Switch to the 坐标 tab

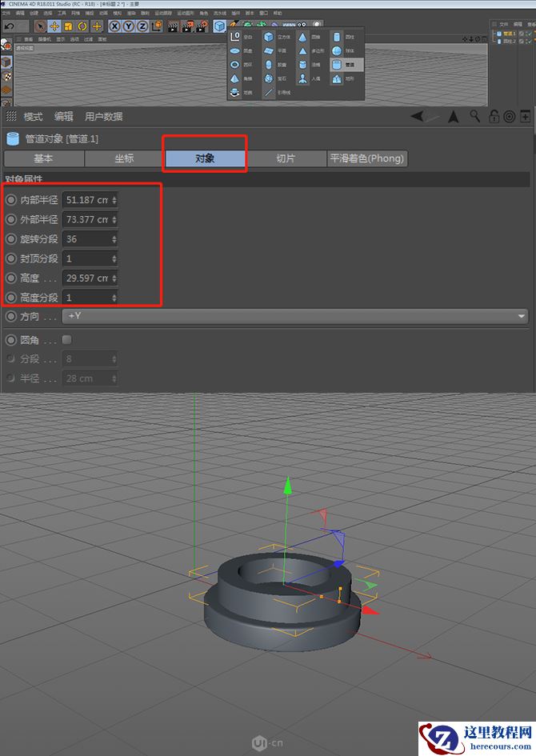click(124, 158)
